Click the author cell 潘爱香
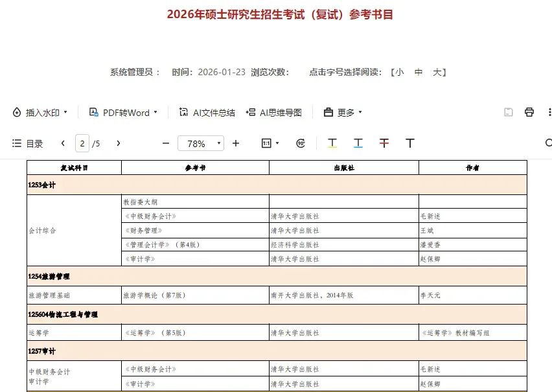This screenshot has width=552, height=392. pos(473,244)
